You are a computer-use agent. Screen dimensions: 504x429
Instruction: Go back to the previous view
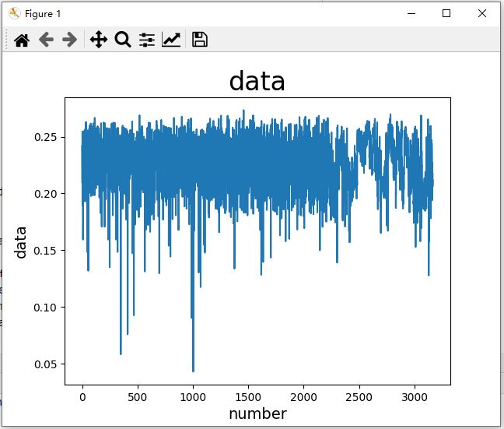(47, 40)
